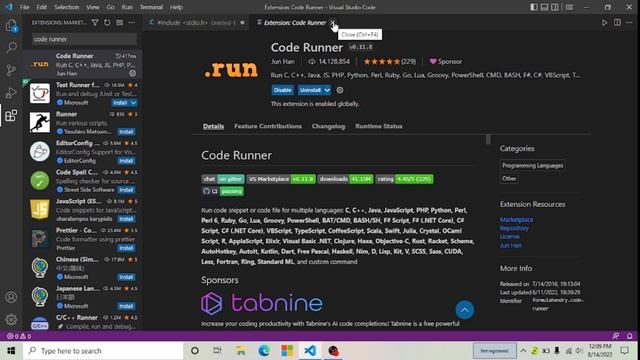Open Task View on the taskbar
This screenshot has width=640, height=360.
(217, 351)
